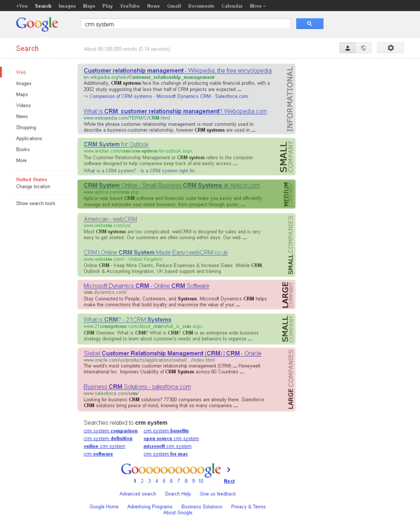This screenshot has height=530, width=420.
Task: Open Privacy & Terms footer link
Action: (249, 507)
